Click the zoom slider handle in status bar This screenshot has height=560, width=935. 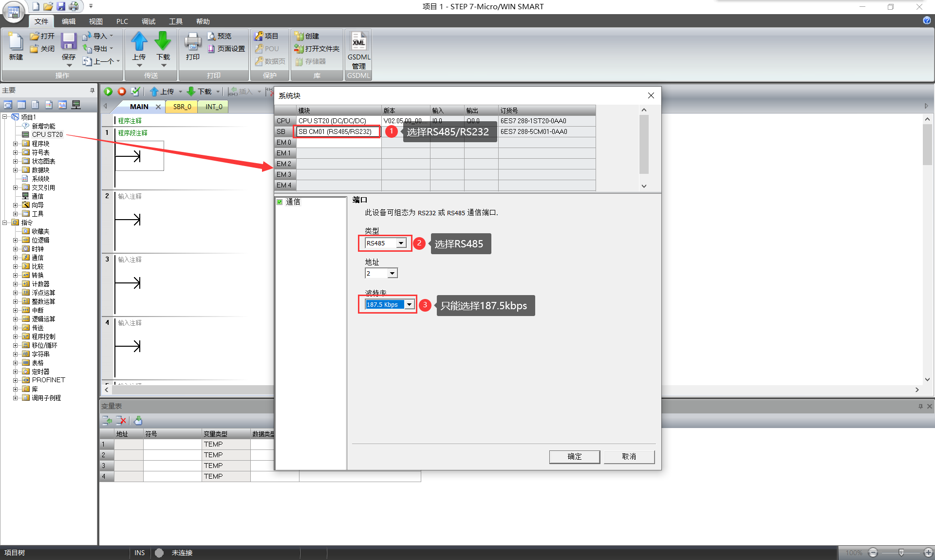pos(901,553)
